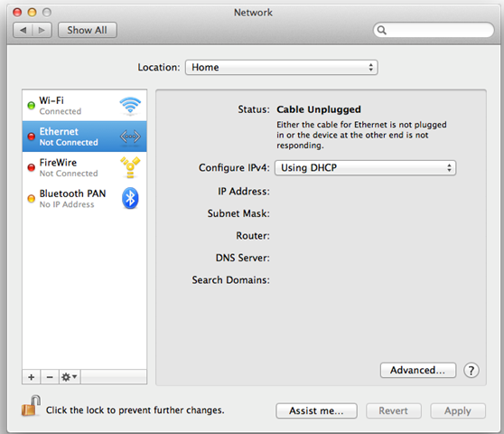Go back with the left arrow
The image size is (504, 434).
(x=23, y=30)
